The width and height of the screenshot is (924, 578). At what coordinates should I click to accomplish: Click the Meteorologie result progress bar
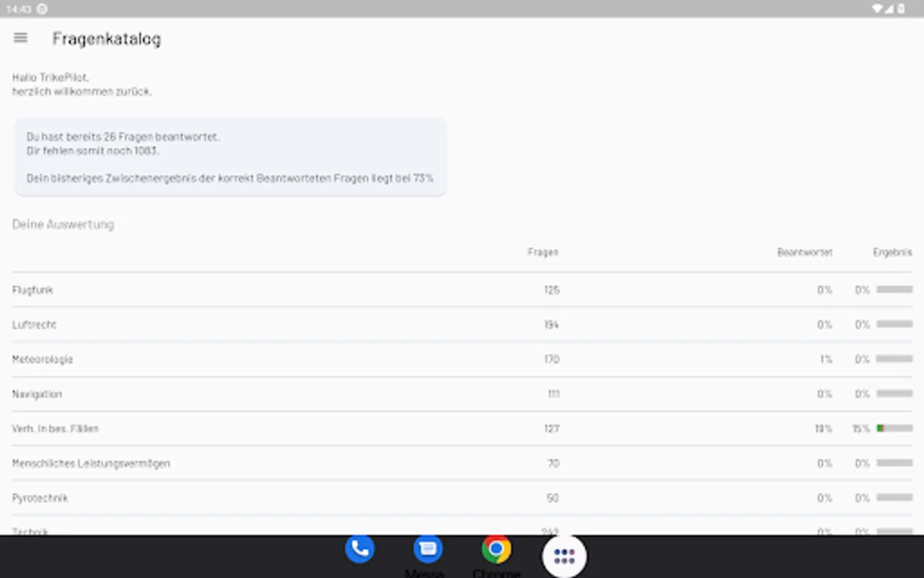pos(894,359)
